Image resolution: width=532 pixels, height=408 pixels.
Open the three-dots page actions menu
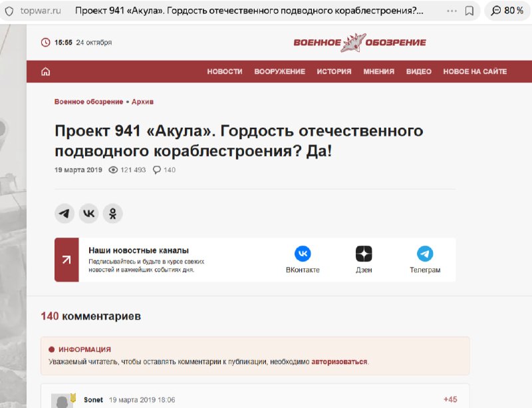[452, 11]
